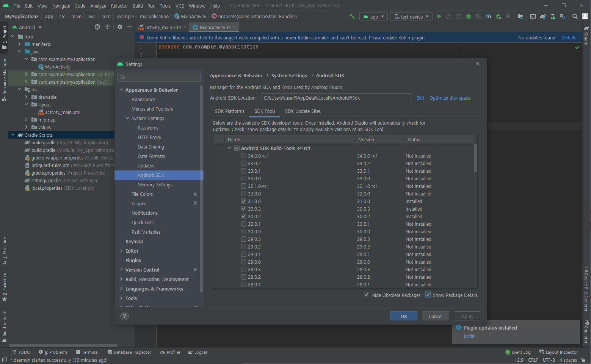Viewport: 591px width, 364px height.
Task: Close the Settings dialog with X
Action: pos(478,64)
